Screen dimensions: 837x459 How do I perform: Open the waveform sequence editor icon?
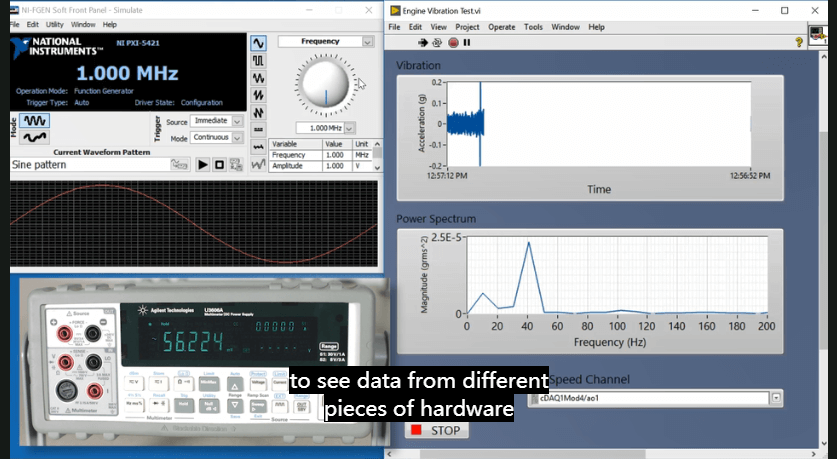click(236, 165)
